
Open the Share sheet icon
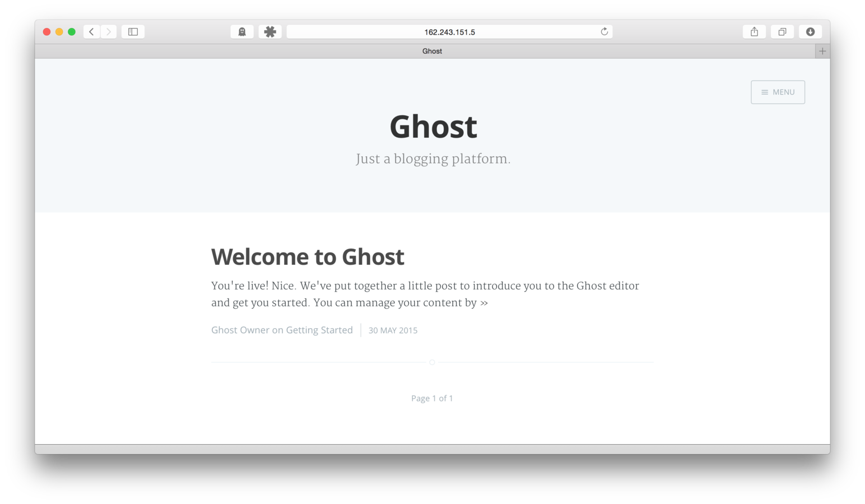[755, 32]
